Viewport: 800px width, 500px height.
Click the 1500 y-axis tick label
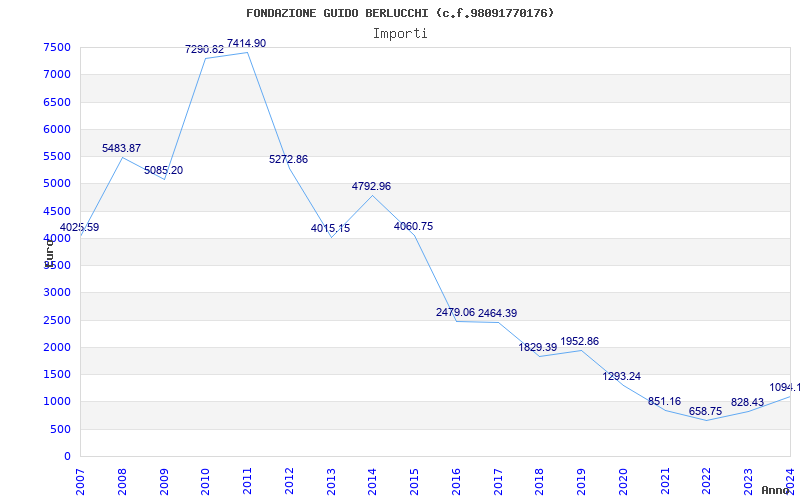pyautogui.click(x=57, y=374)
